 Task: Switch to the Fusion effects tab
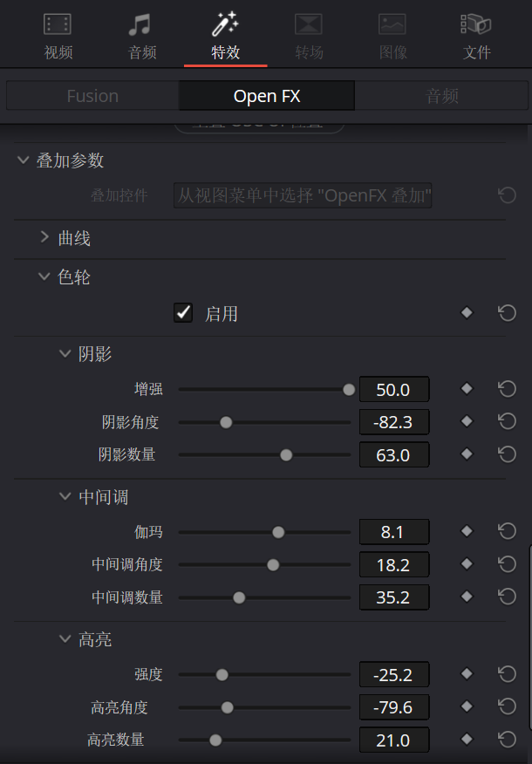[92, 96]
